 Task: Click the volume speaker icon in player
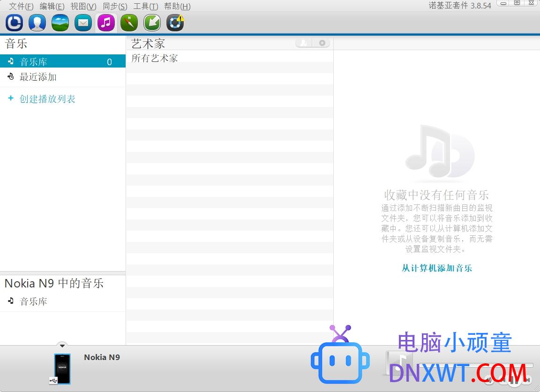(488, 380)
